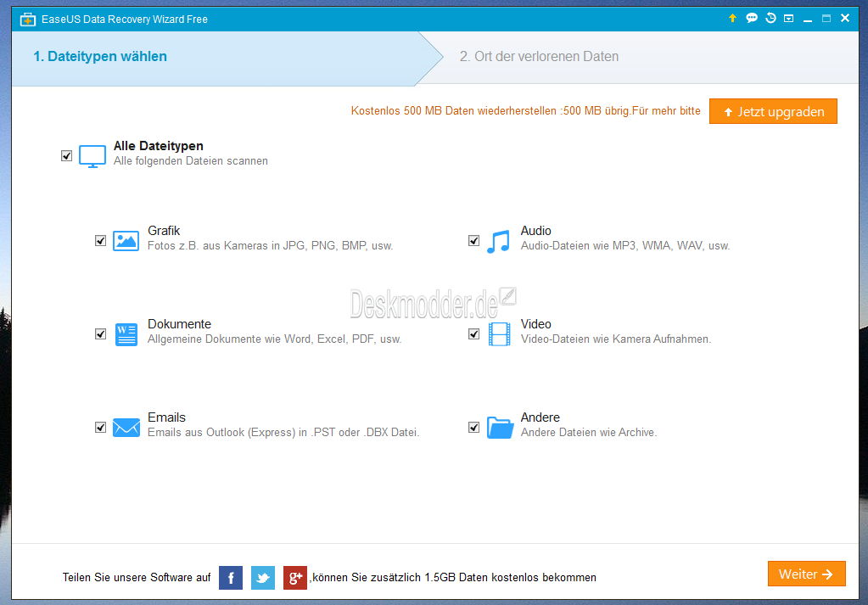
Task: Click 'Teilen Sie unsere Software auf' text
Action: [137, 577]
